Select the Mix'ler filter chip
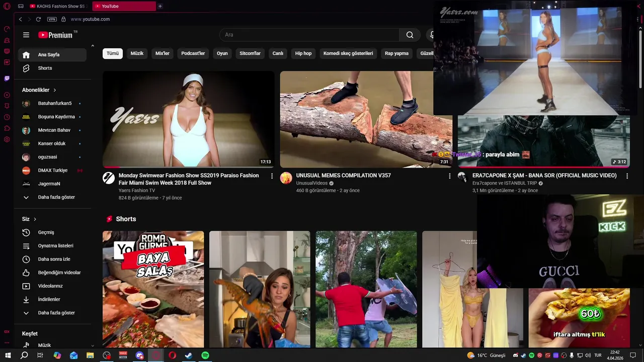The height and width of the screenshot is (362, 644). coord(163,53)
